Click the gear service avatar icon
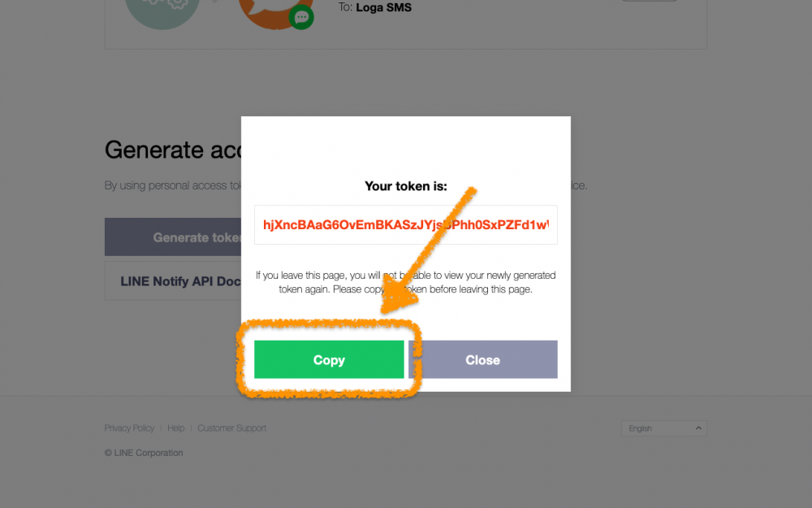812x508 pixels. tap(162, 10)
